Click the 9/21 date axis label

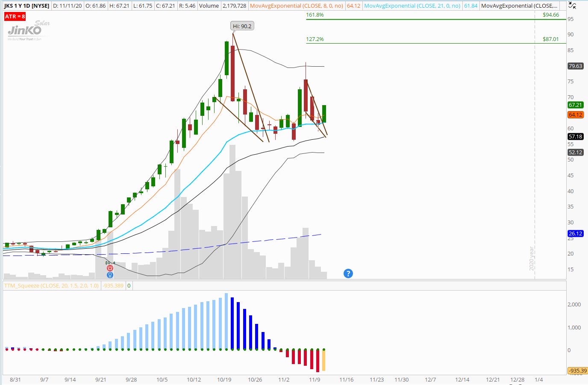point(100,379)
